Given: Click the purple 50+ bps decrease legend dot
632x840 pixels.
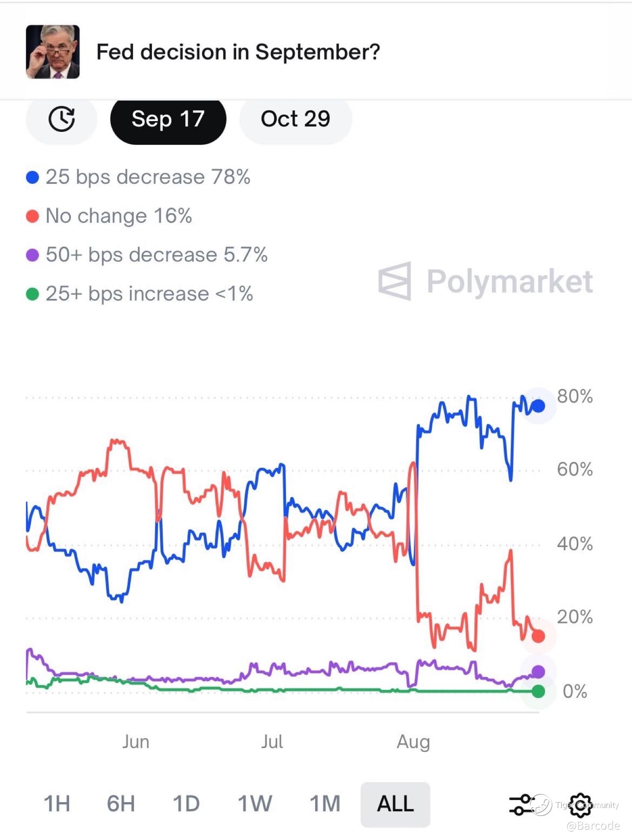Looking at the screenshot, I should (x=33, y=255).
